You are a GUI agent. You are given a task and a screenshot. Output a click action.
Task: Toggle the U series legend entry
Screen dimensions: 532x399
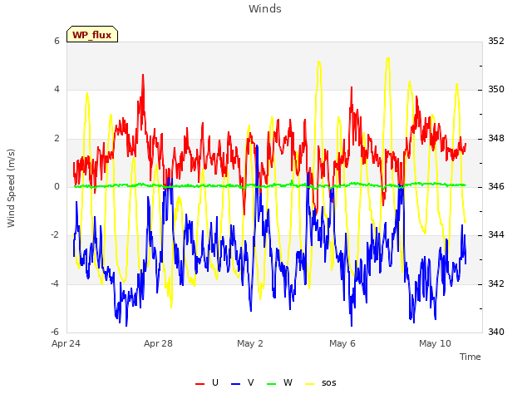(x=207, y=383)
